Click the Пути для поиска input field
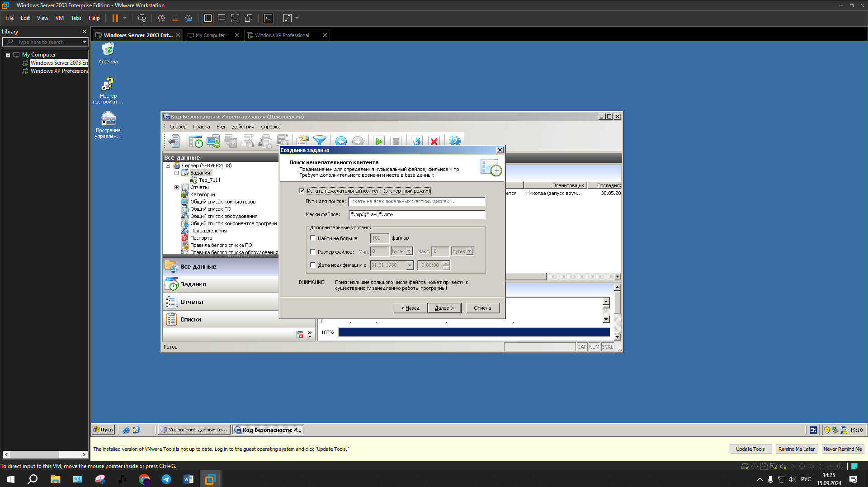Screen dimensions: 868x487 click(417, 202)
